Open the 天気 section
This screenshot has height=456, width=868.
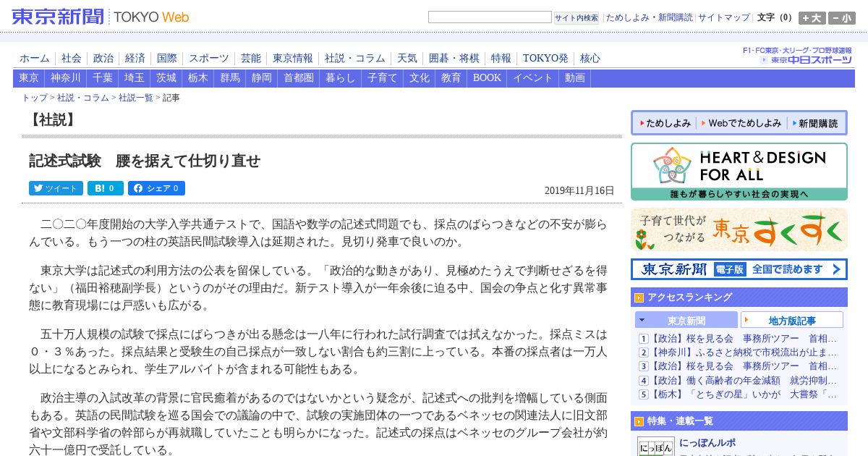(407, 59)
